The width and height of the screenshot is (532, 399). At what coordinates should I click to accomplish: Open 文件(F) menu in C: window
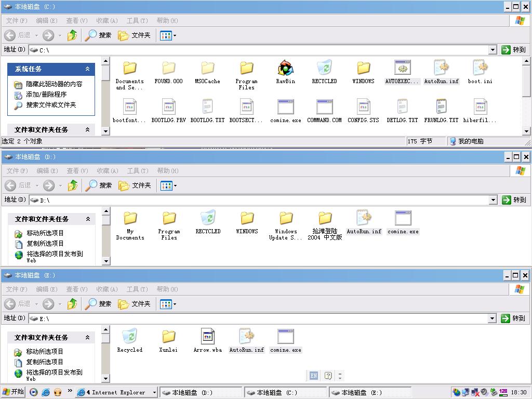(x=16, y=21)
